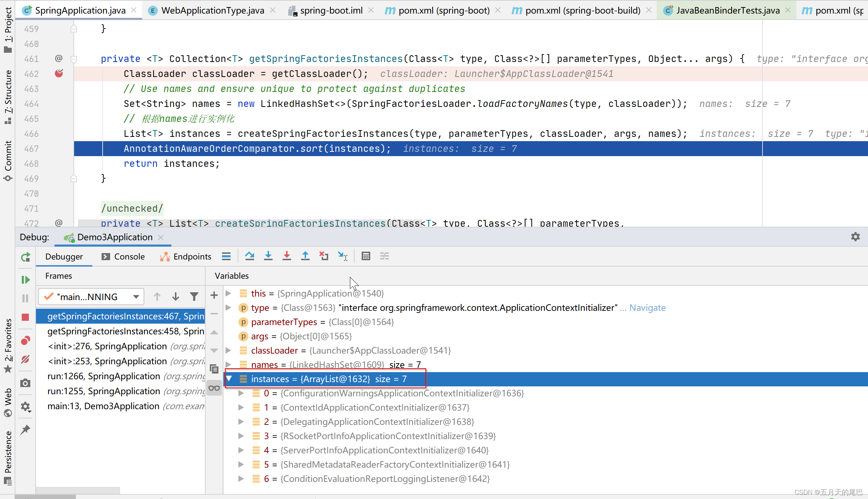This screenshot has height=499, width=868.
Task: Click the Step Out icon in debugger toolbar
Action: (305, 256)
